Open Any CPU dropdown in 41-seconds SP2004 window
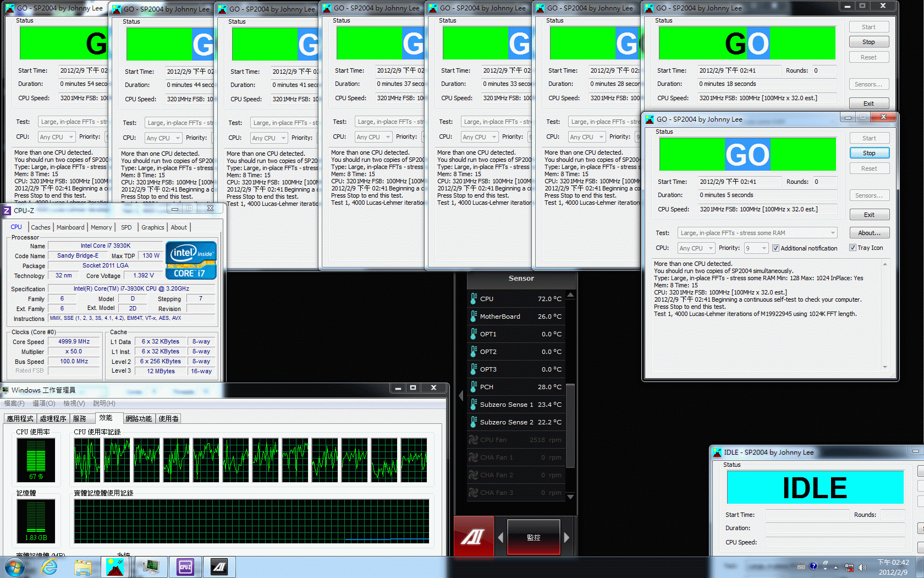The width and height of the screenshot is (924, 578). click(x=268, y=138)
